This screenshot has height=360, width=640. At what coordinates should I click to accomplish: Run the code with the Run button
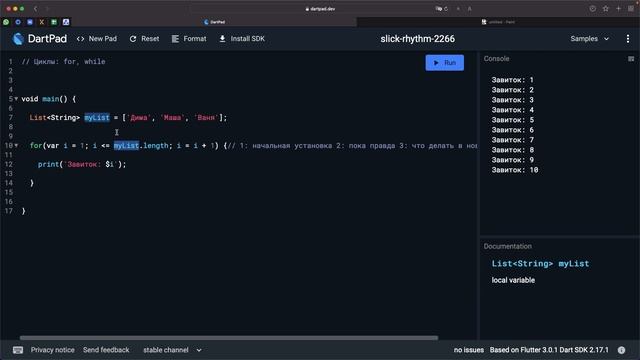[x=444, y=63]
